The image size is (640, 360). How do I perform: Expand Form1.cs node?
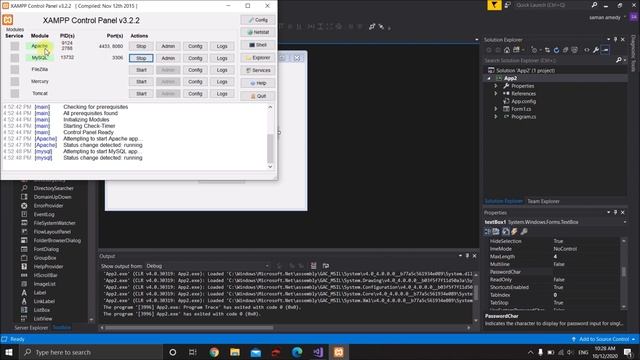496,109
